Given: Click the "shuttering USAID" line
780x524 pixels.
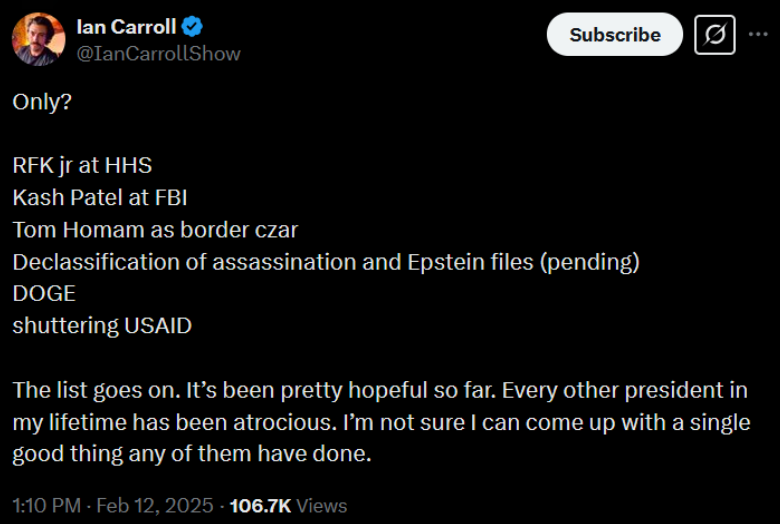Looking at the screenshot, I should point(101,325).
